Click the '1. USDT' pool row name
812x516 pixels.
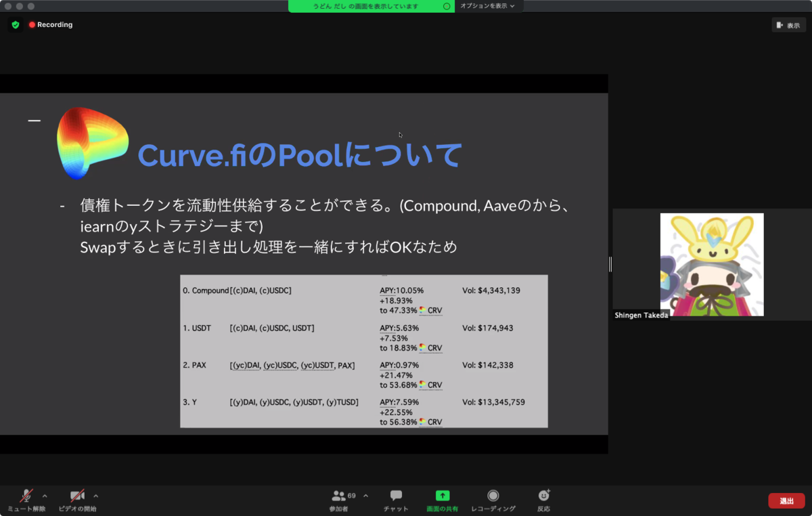pyautogui.click(x=197, y=328)
